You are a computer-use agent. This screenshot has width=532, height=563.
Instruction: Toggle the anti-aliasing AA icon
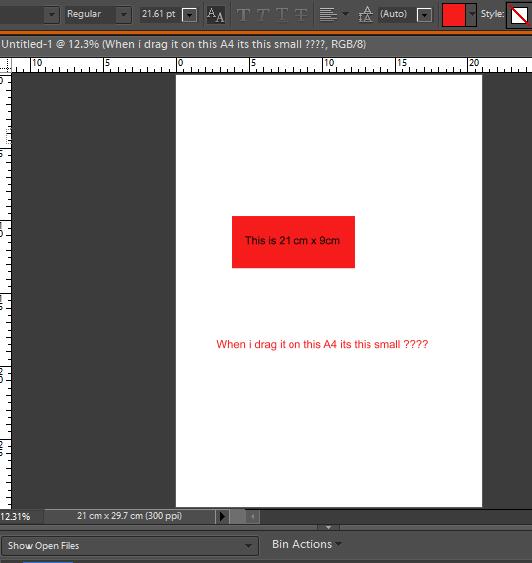(x=216, y=15)
